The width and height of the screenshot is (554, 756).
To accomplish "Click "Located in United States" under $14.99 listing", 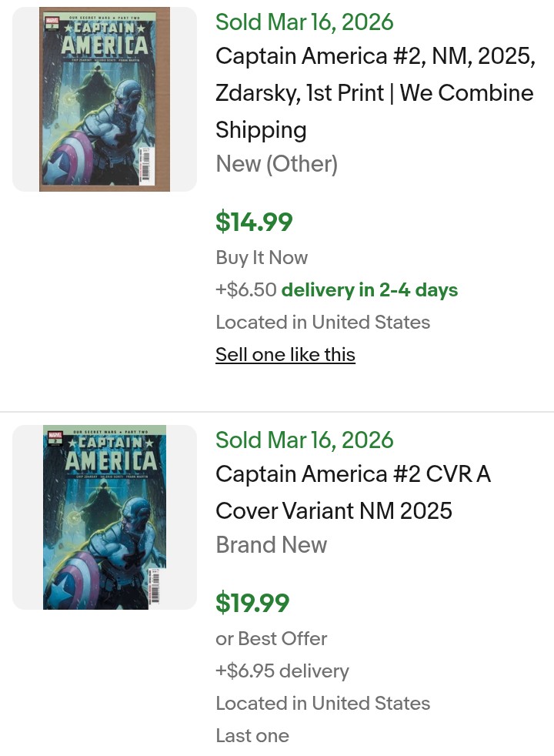I will click(322, 323).
